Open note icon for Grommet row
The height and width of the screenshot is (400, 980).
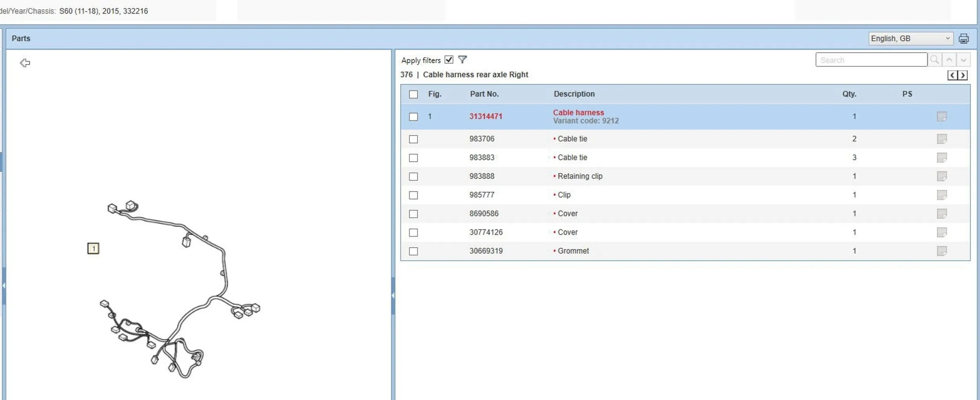click(942, 251)
